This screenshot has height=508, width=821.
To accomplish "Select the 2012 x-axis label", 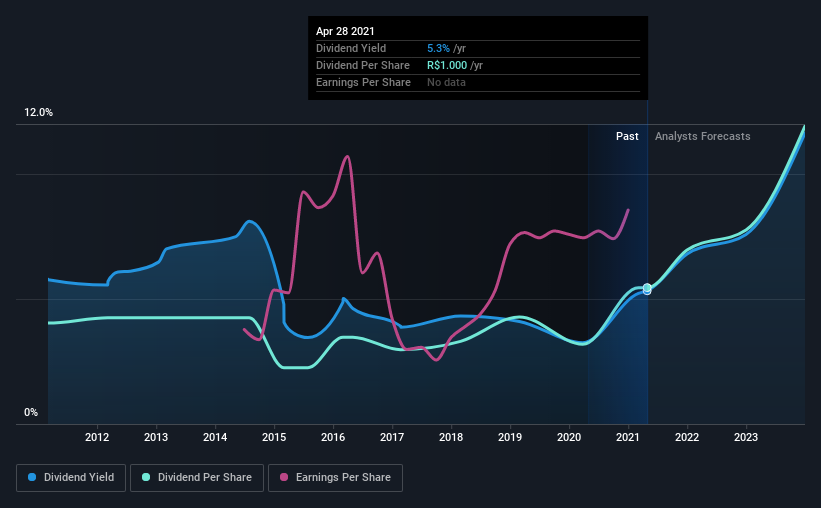I will 97,437.
